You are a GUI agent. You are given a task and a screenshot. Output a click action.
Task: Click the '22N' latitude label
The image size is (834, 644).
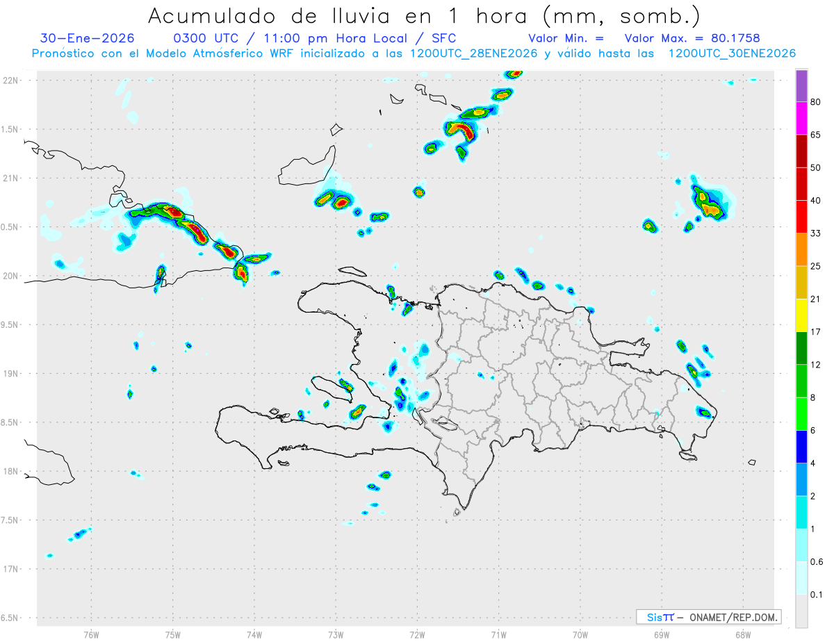(x=10, y=80)
